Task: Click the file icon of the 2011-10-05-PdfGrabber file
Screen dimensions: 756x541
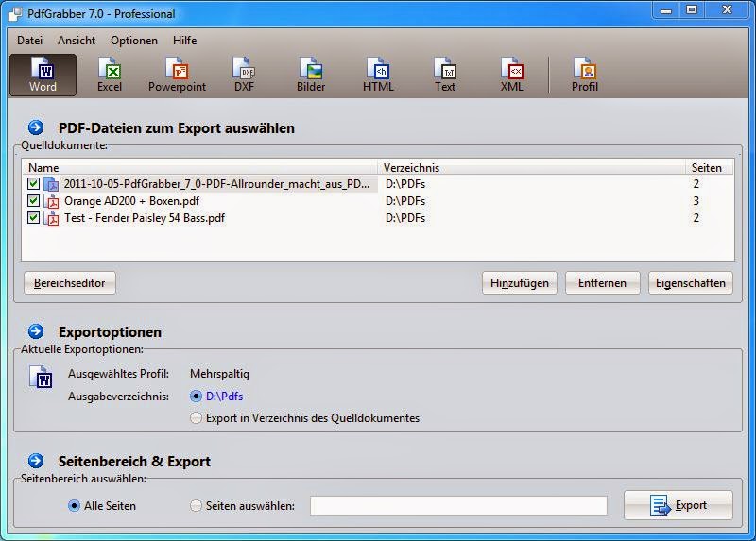Action: 52,184
